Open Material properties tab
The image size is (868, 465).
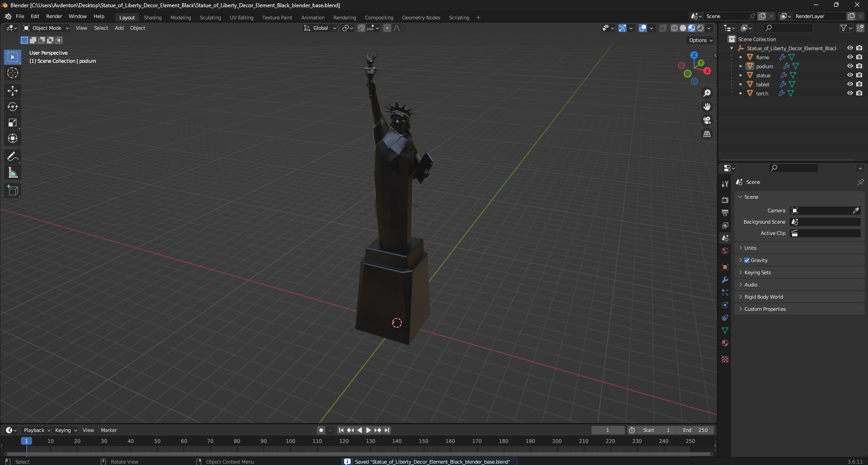[725, 343]
